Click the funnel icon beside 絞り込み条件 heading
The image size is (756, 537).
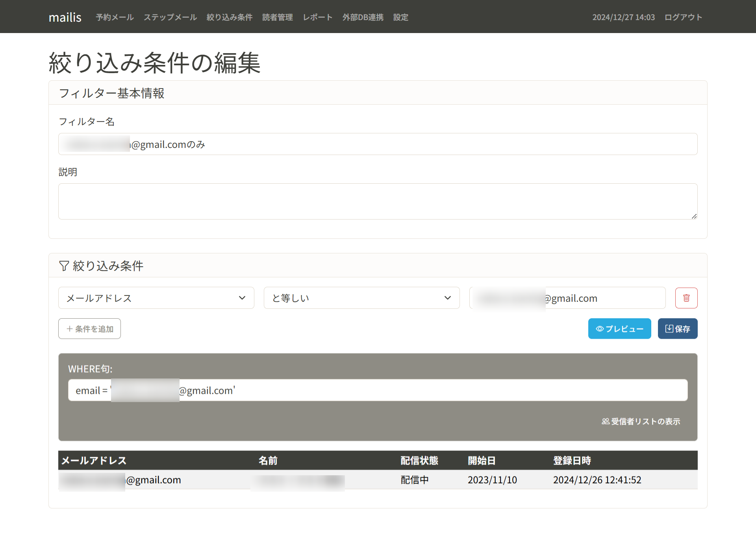coord(64,266)
